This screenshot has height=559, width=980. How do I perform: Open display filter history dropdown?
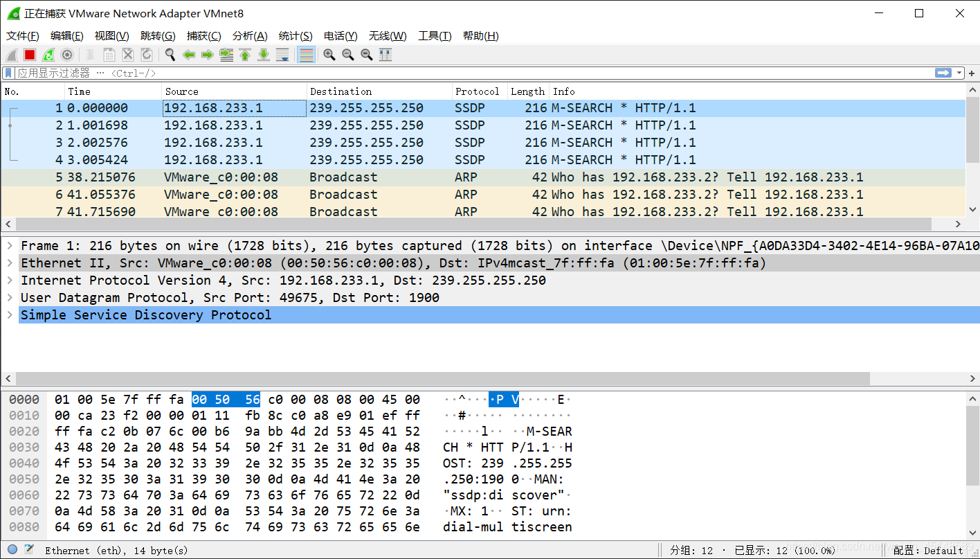coord(959,73)
